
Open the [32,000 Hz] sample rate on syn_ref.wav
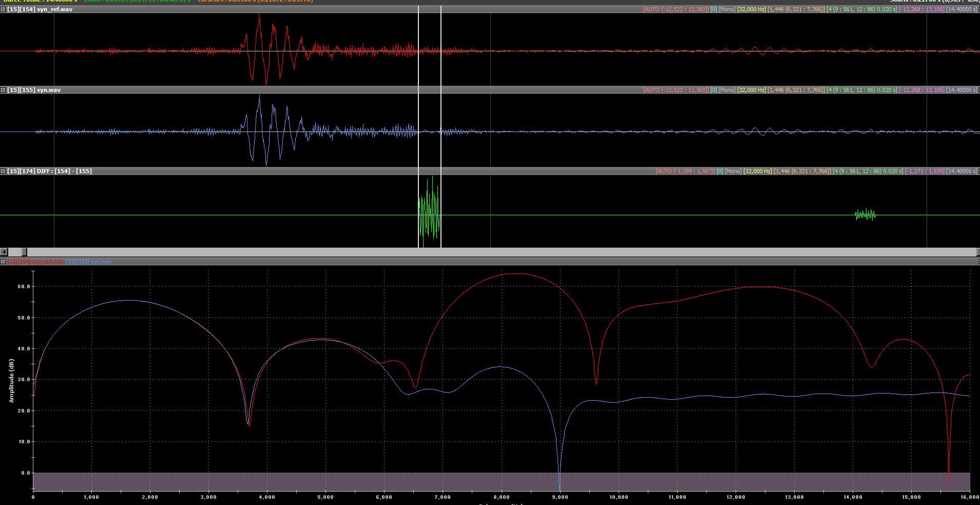pyautogui.click(x=752, y=9)
